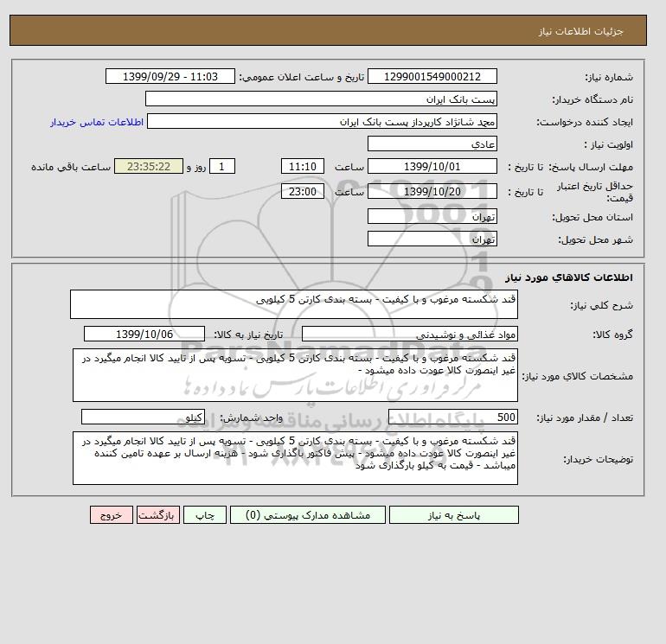Select the عادي priority field
This screenshot has height=644, width=666.
click(432, 143)
